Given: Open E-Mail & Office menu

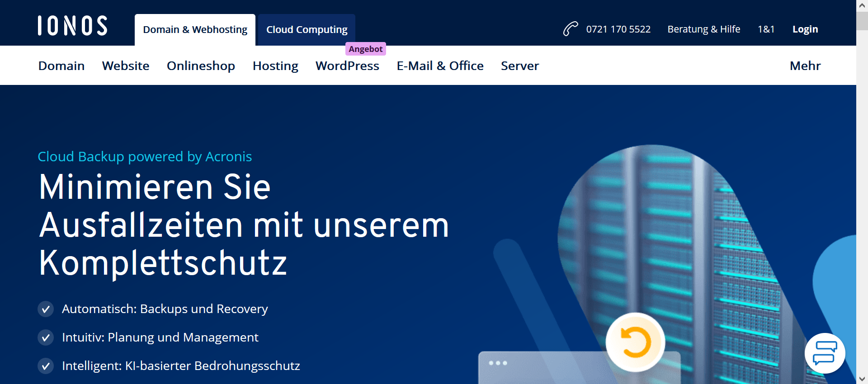Looking at the screenshot, I should (440, 66).
